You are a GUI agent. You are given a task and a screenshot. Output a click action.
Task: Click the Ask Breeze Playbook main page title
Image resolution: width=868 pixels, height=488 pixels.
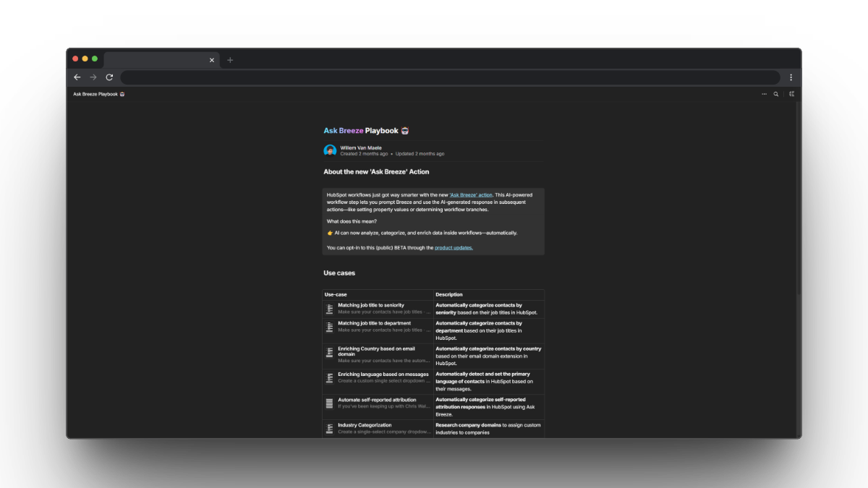pyautogui.click(x=367, y=131)
